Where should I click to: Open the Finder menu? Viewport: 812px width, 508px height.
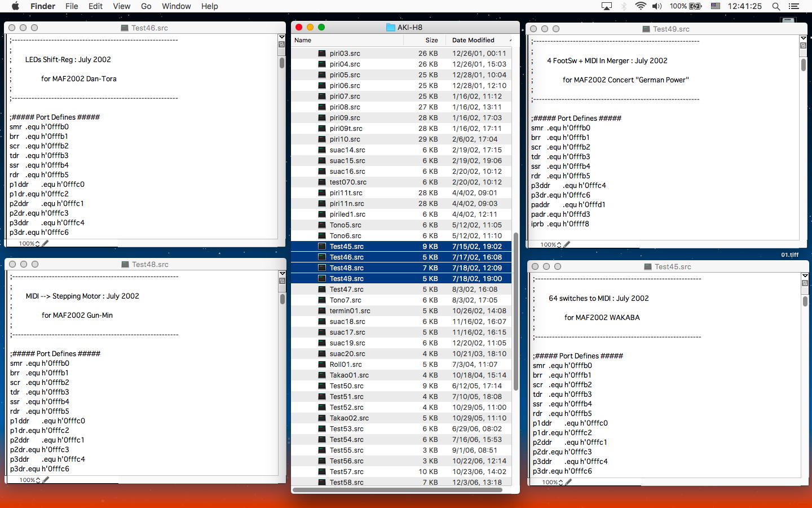tap(43, 6)
